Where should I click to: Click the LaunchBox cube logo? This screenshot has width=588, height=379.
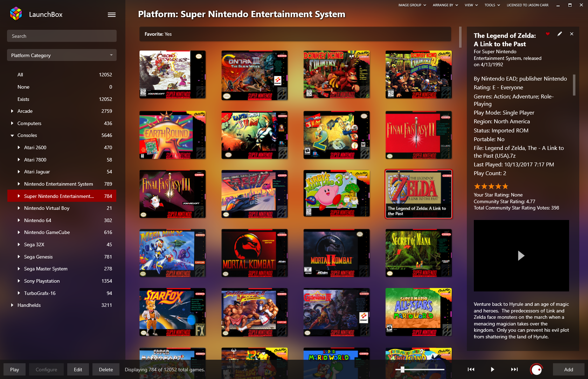coord(16,14)
